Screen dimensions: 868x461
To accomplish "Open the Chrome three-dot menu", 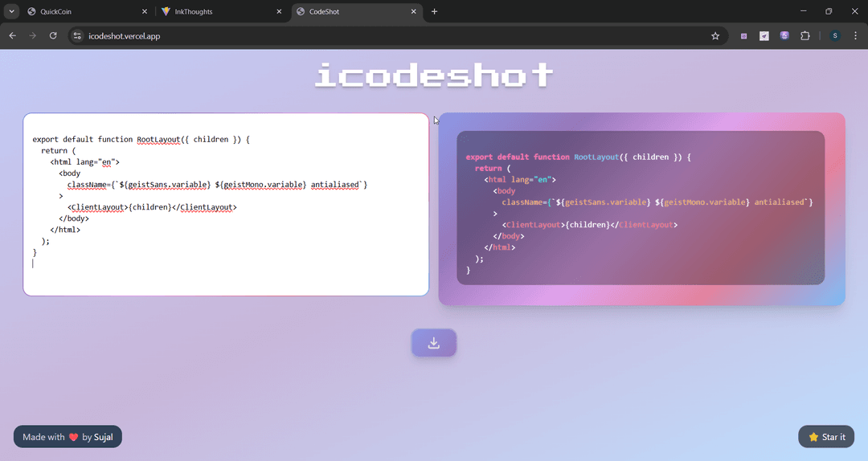I will (x=855, y=36).
